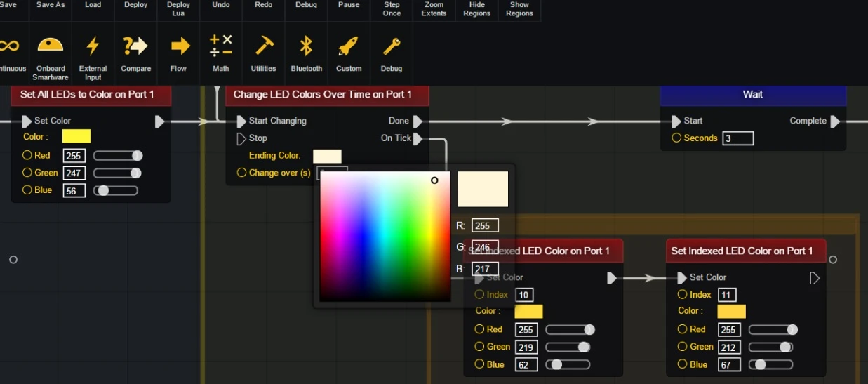The height and width of the screenshot is (384, 868).
Task: Click the Ending Color swatch
Action: pos(327,156)
